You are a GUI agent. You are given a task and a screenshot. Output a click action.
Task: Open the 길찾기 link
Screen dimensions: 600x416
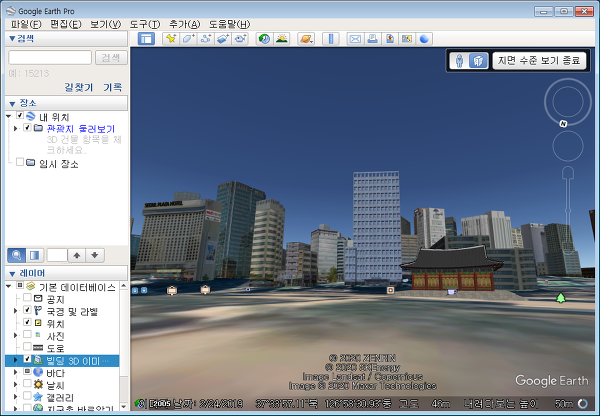click(x=78, y=87)
